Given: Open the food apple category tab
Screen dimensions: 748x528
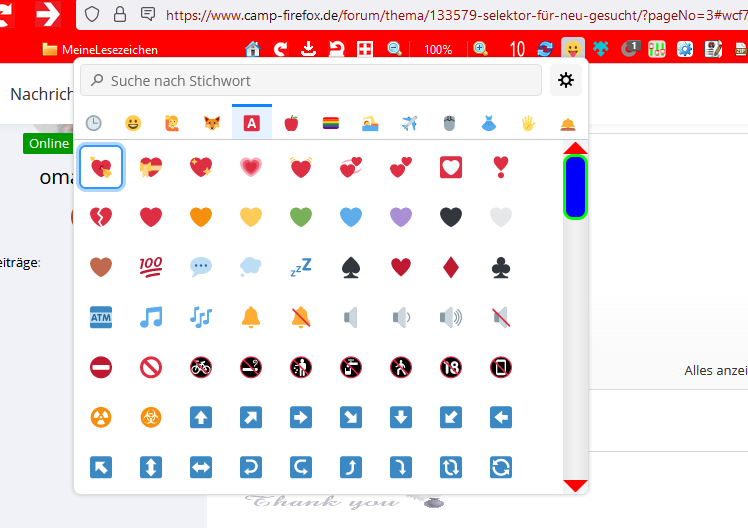Looking at the screenshot, I should point(291,123).
